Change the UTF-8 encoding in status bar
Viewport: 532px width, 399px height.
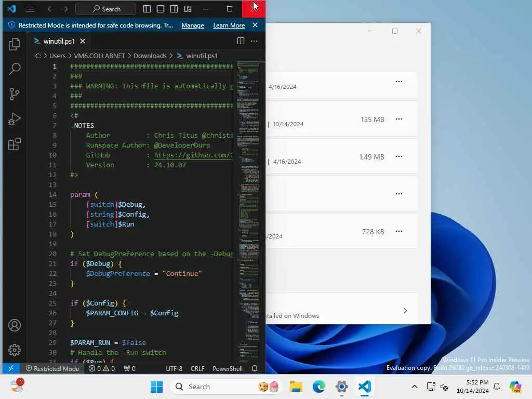(x=174, y=368)
